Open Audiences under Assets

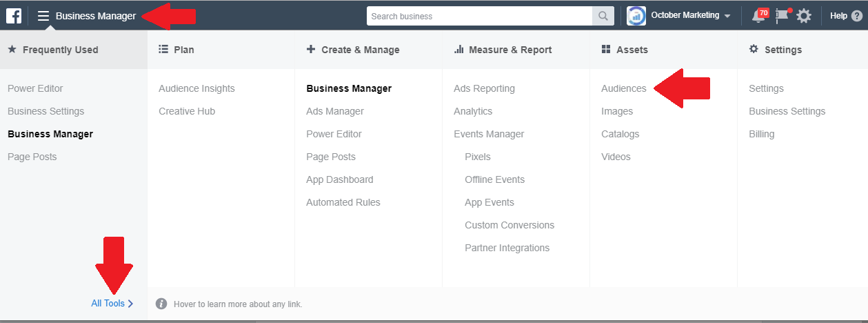(x=624, y=88)
